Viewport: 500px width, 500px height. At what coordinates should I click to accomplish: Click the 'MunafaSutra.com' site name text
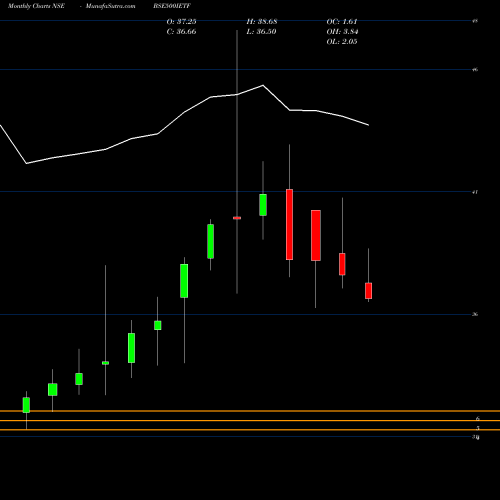click(x=110, y=6)
